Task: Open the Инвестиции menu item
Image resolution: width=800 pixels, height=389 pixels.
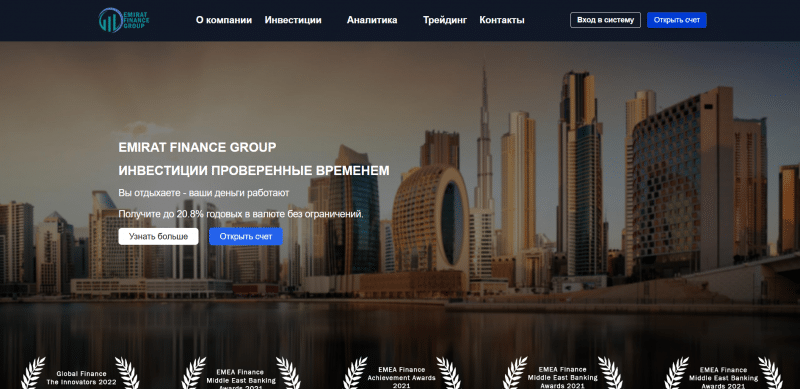Action: (x=293, y=20)
